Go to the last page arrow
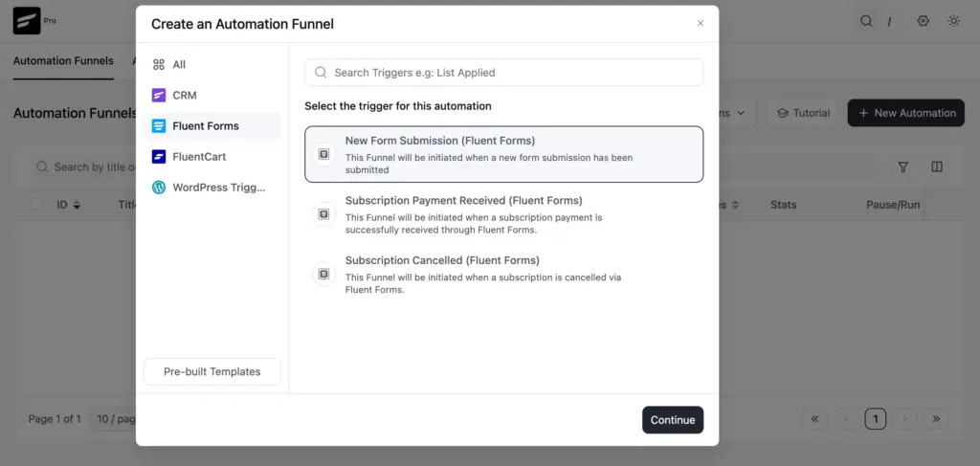Image resolution: width=980 pixels, height=466 pixels. 936,419
